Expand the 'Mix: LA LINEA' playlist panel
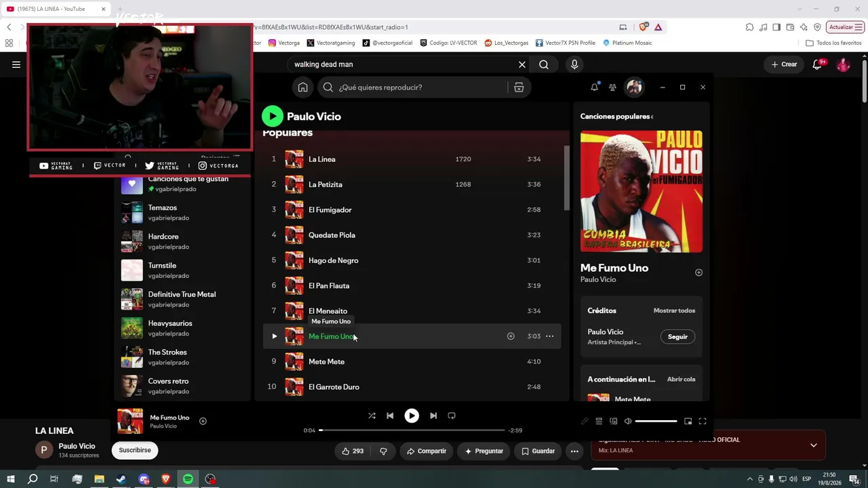Image resolution: width=868 pixels, height=488 pixels. [x=814, y=445]
